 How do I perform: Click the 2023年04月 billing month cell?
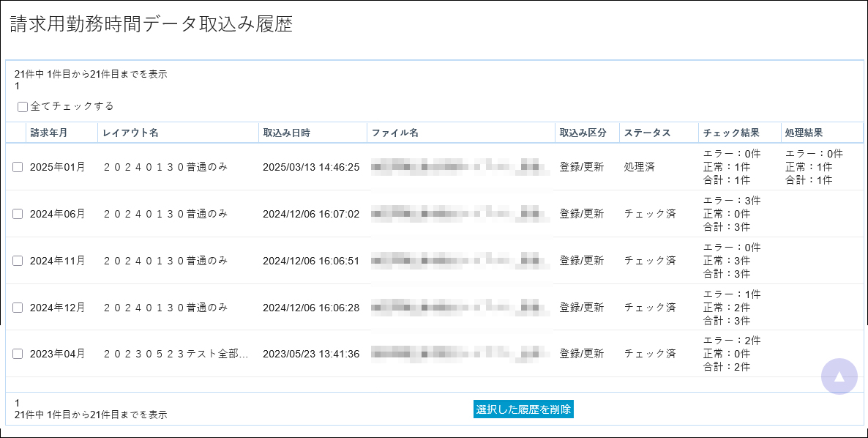tap(58, 354)
